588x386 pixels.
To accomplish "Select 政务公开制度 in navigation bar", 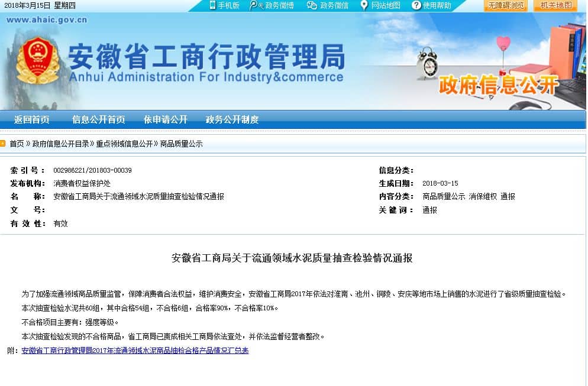I will click(x=232, y=119).
